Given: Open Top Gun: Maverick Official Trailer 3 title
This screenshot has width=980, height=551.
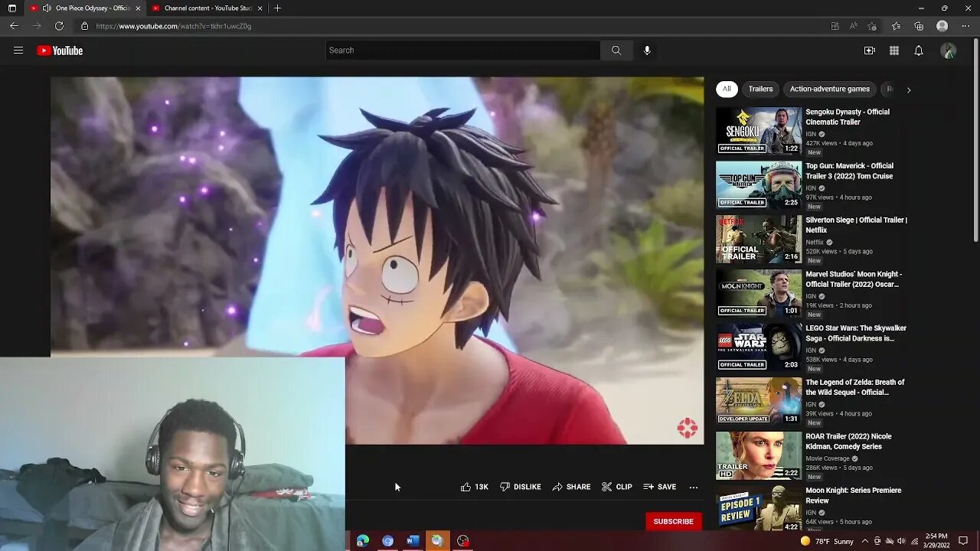Looking at the screenshot, I should pos(849,171).
